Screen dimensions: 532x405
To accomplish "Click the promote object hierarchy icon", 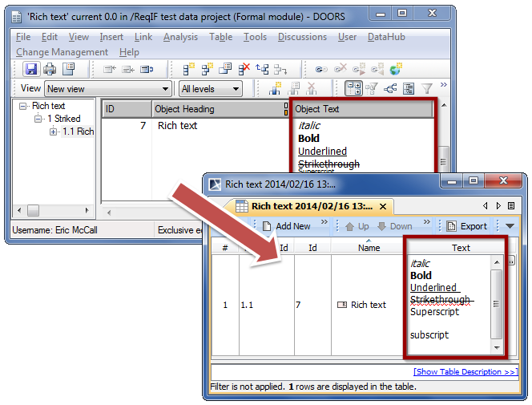I will (262, 69).
